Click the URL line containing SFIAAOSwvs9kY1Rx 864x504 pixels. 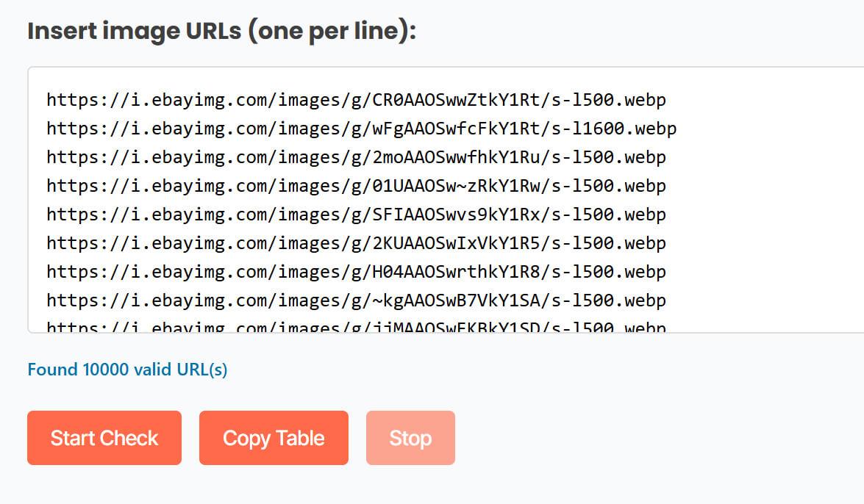pyautogui.click(x=356, y=215)
